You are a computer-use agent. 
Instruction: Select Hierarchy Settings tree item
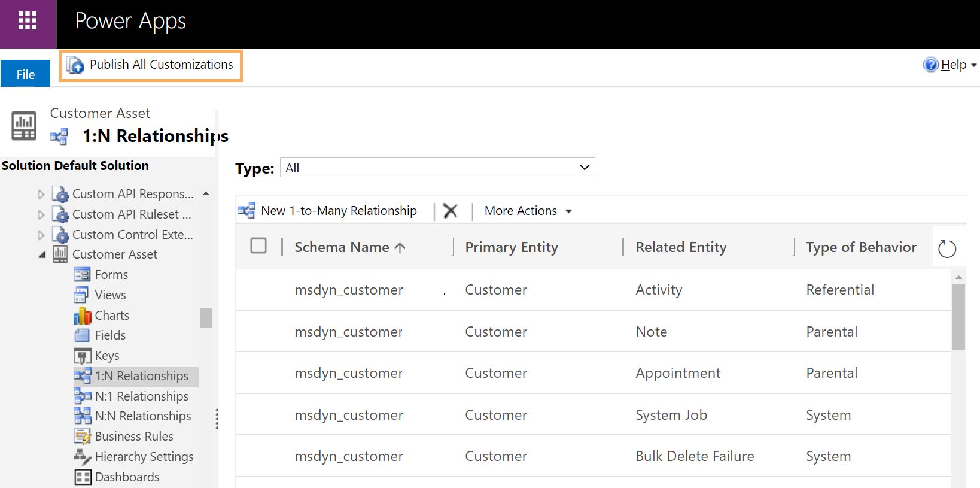[x=144, y=457]
